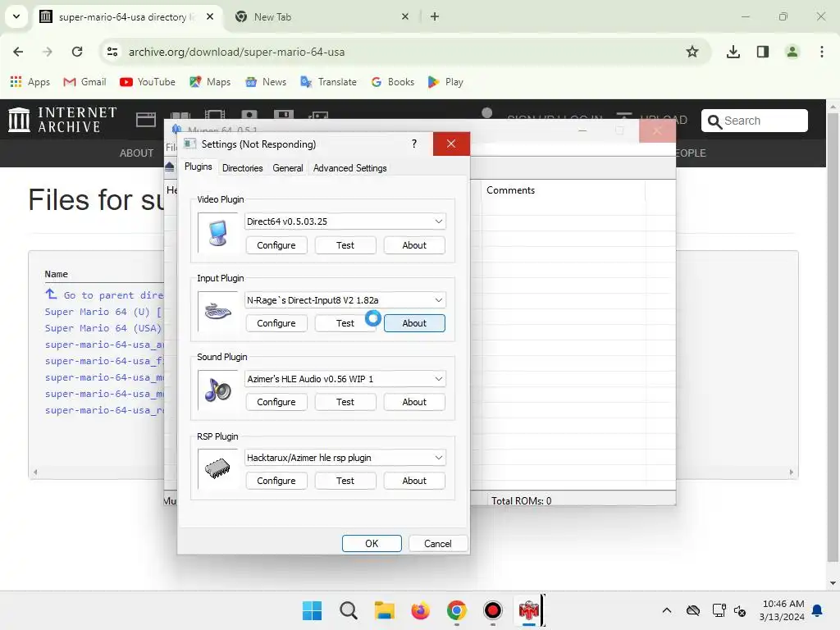Click the Video Plugin monitor icon

[217, 232]
